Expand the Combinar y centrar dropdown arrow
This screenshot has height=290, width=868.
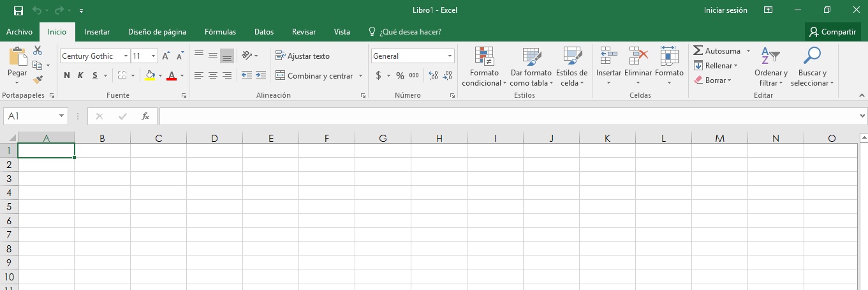[360, 76]
